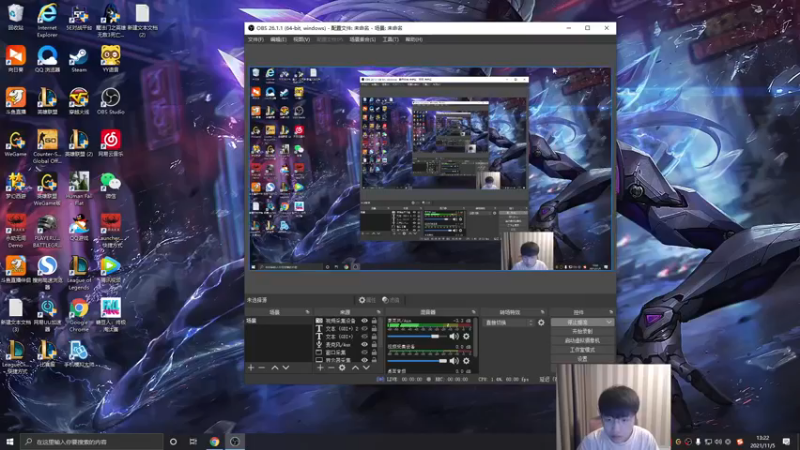Open the View menu in OBS
This screenshot has width=800, height=450.
point(302,39)
